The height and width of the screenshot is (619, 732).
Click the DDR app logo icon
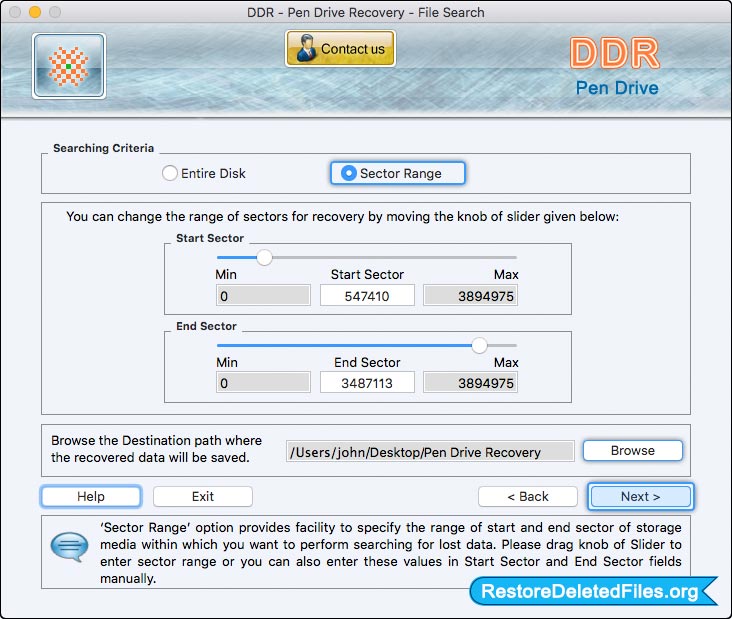coord(69,66)
